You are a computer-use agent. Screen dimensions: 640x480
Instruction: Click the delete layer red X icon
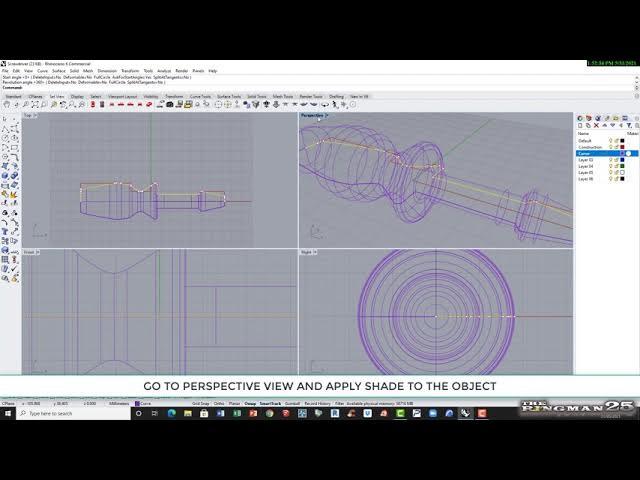pyautogui.click(x=594, y=124)
